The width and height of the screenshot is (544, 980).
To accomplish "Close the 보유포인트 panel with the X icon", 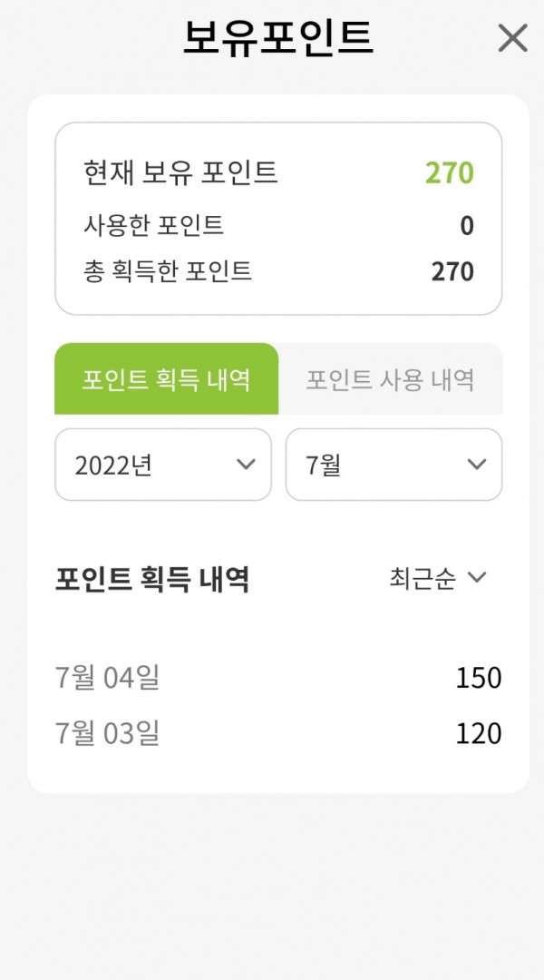I will 513,38.
